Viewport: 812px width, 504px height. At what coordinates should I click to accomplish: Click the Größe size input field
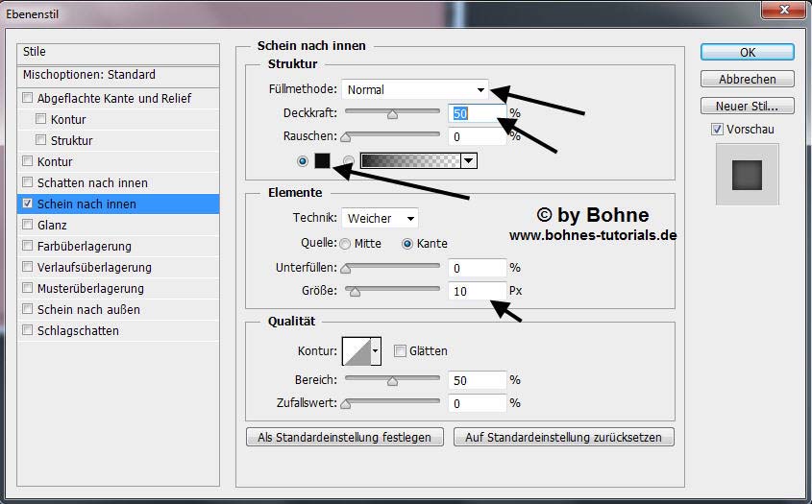[476, 291]
